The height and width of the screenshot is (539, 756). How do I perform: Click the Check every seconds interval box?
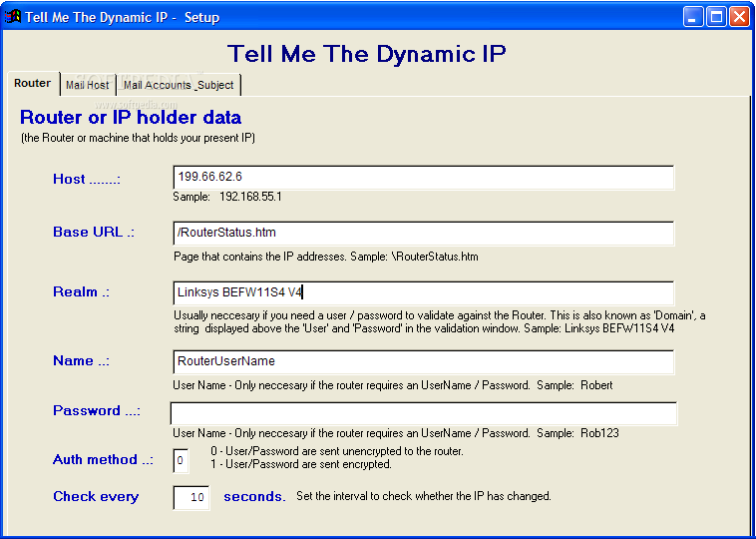[190, 497]
